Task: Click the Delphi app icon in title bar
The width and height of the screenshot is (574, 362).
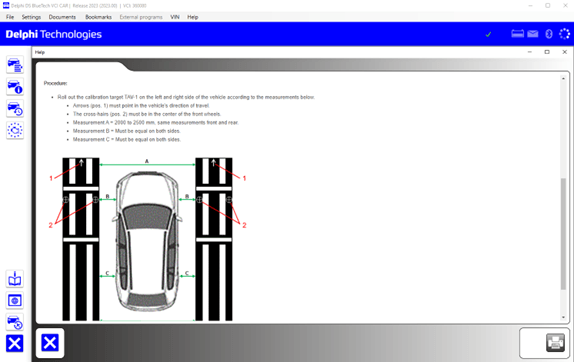Action: tap(6, 5)
